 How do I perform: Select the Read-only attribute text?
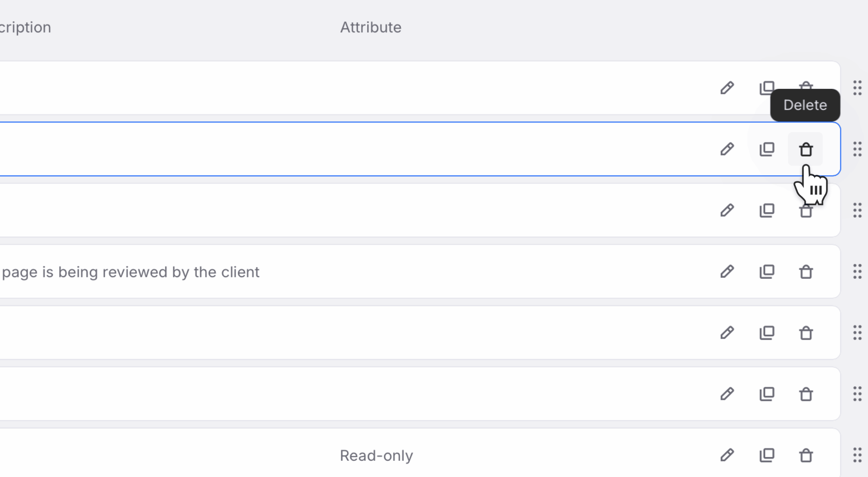point(376,455)
